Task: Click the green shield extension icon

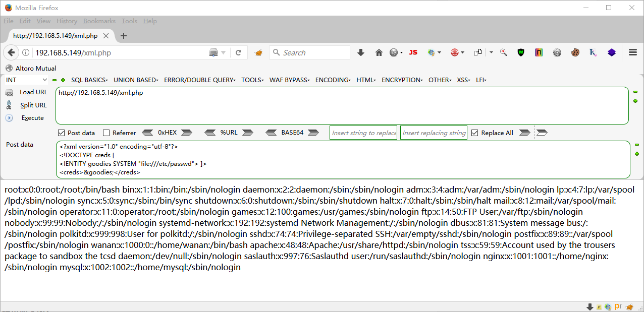Action: tap(521, 52)
